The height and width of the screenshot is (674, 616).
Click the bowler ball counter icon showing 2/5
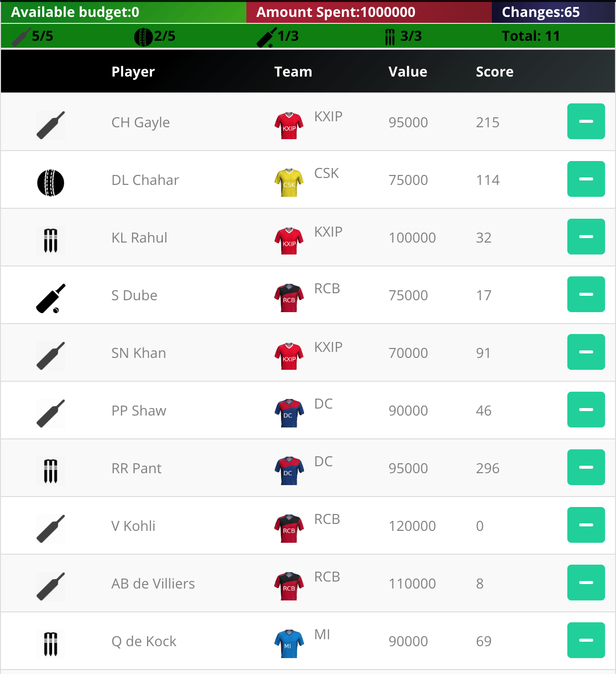point(144,37)
